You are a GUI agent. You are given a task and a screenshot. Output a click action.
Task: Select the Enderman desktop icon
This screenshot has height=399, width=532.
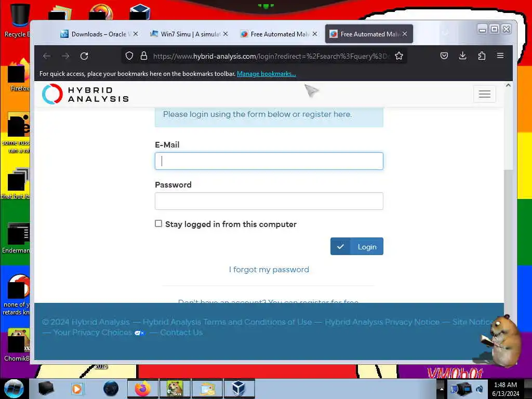[17, 238]
